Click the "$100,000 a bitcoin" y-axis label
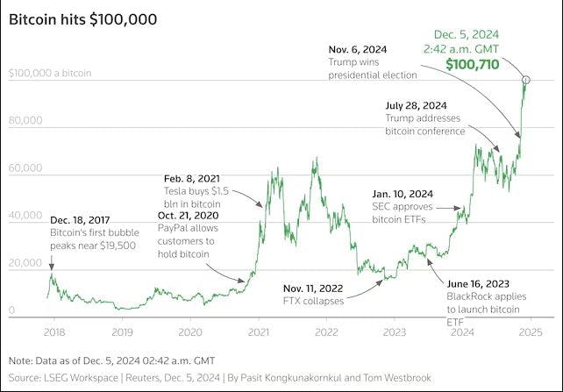563x392 pixels. 51,74
